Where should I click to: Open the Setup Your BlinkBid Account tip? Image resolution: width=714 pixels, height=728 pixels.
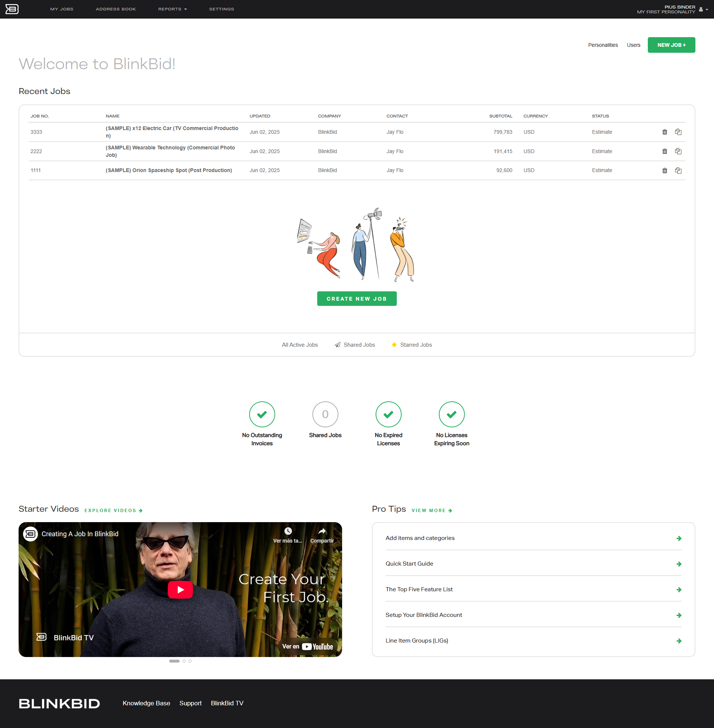pyautogui.click(x=424, y=615)
